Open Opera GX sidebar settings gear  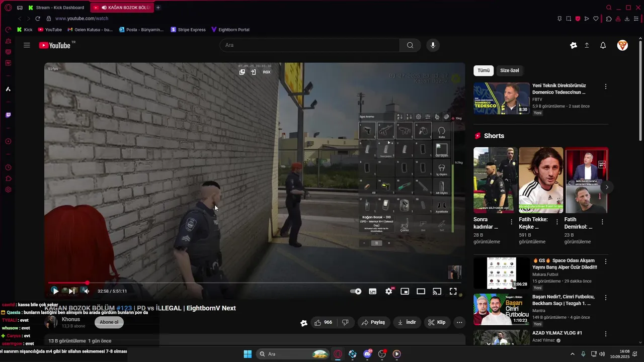(8, 190)
